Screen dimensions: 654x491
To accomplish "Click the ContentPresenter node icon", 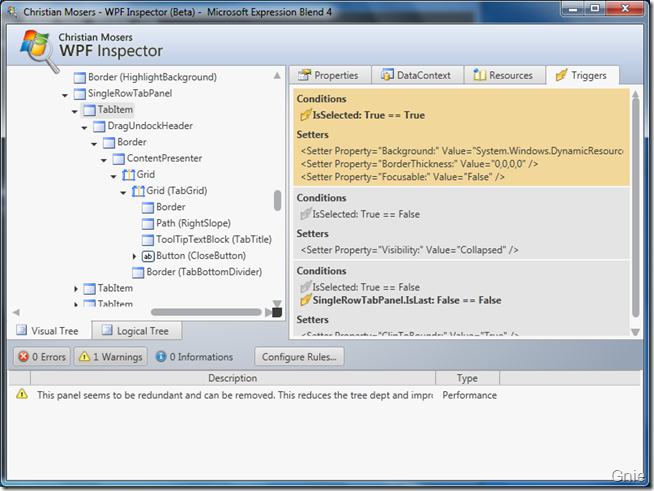I will click(118, 159).
